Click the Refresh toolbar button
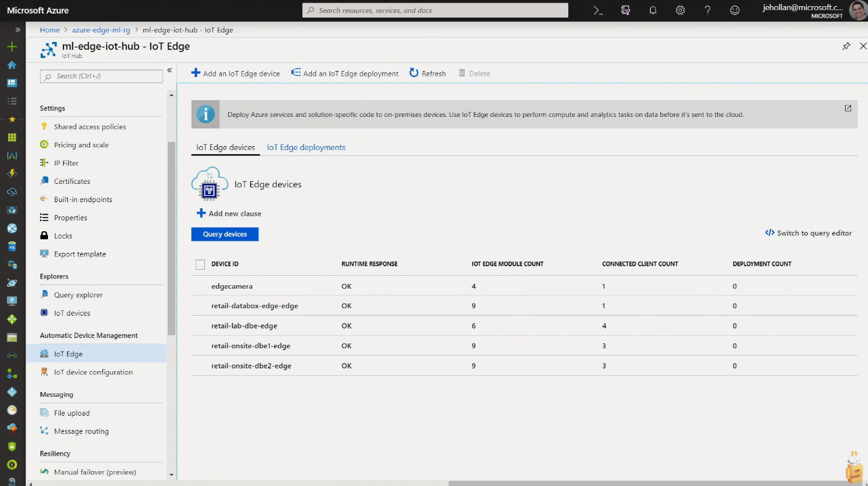Viewport: 868px width, 486px height. click(428, 73)
